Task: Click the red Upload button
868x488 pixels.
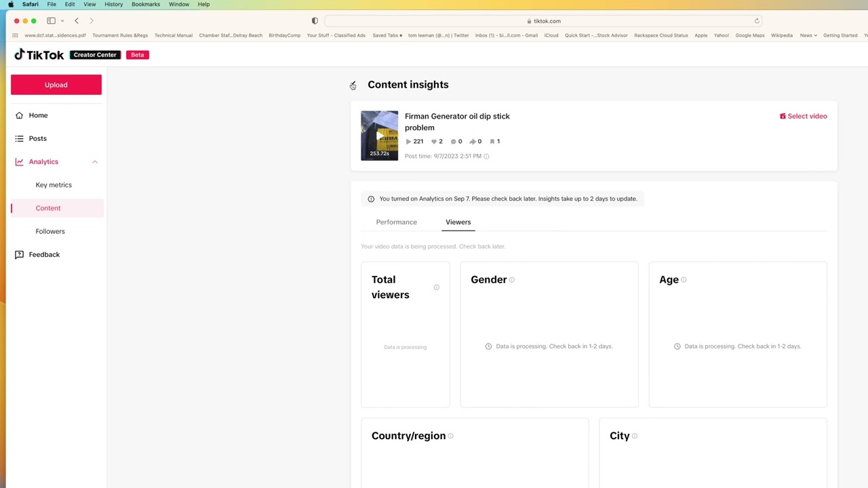Action: click(x=56, y=85)
